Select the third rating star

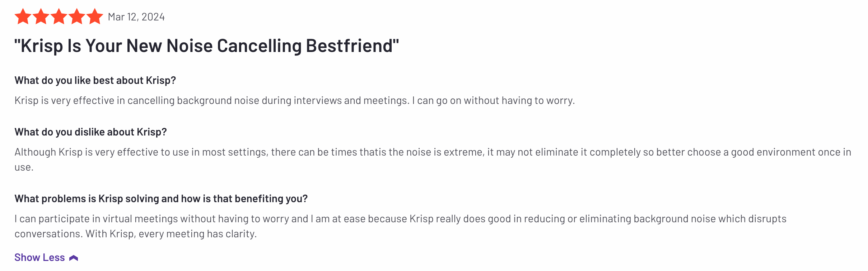[x=59, y=17]
